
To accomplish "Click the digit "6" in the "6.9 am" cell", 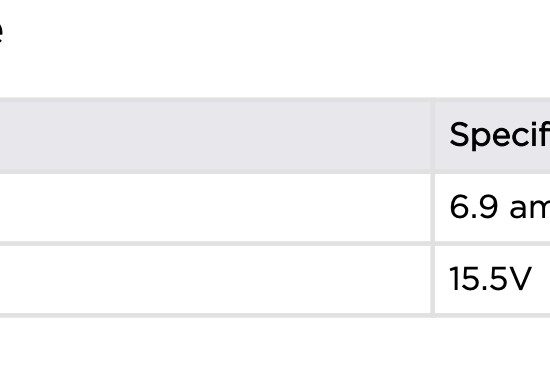I will click(458, 207).
